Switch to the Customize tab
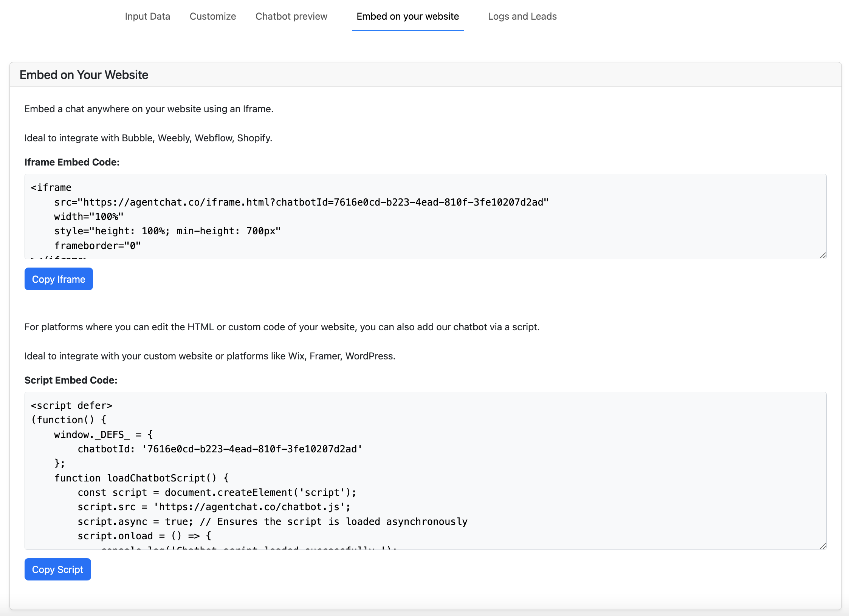 pyautogui.click(x=213, y=16)
